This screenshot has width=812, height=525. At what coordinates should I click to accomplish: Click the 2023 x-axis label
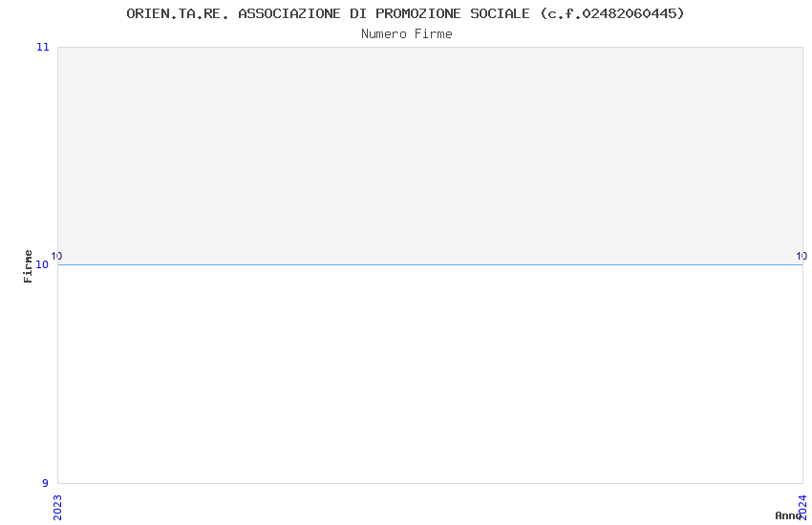click(57, 508)
